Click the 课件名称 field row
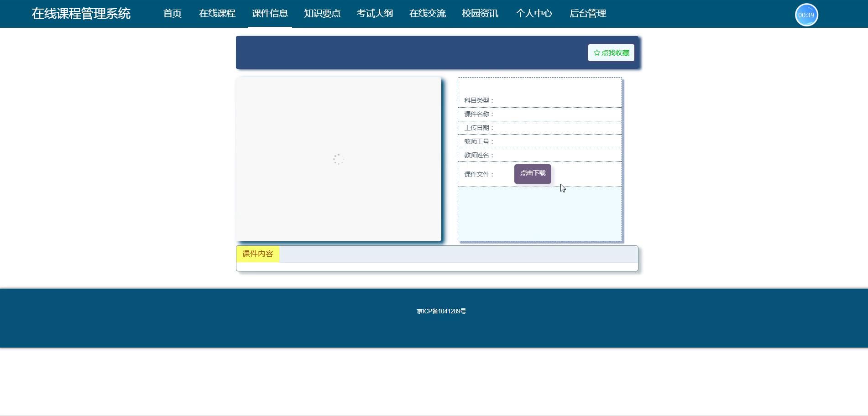 (539, 114)
